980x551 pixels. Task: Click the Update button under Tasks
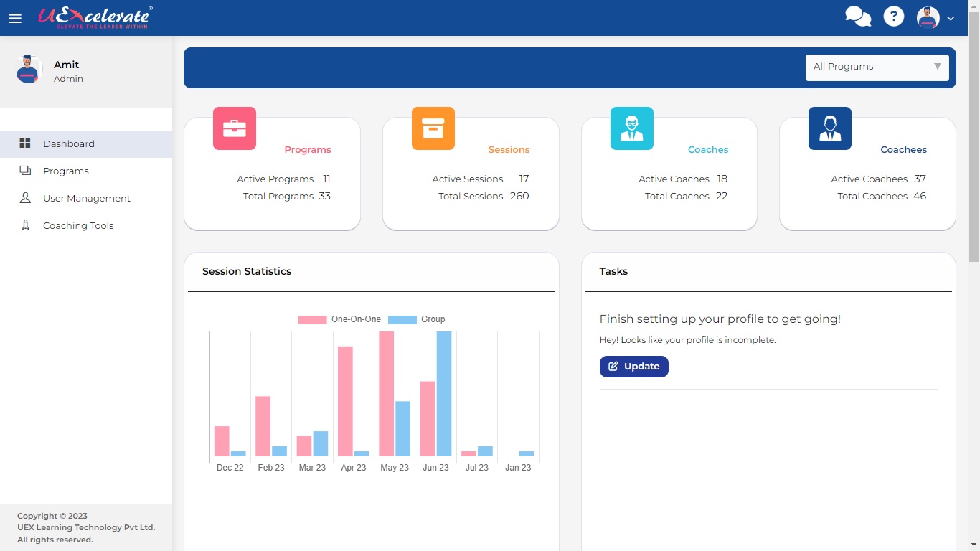tap(633, 366)
